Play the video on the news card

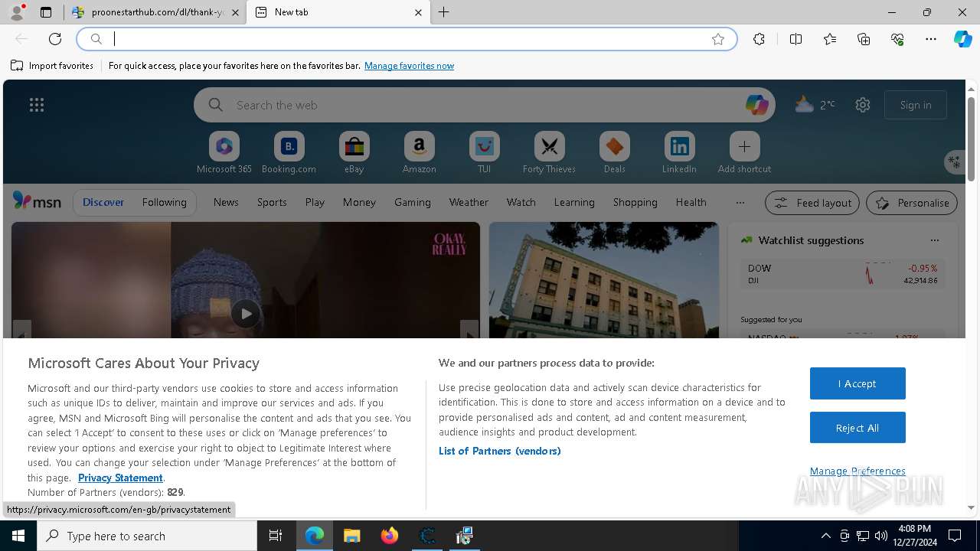246,313
